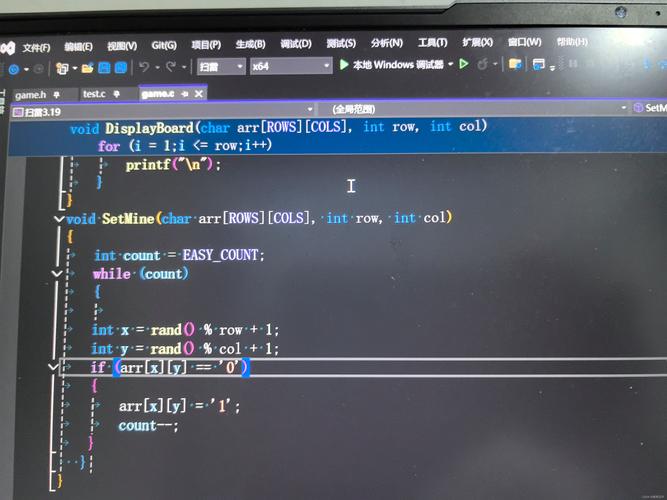The height and width of the screenshot is (500, 667).
Task: Open the SetM member navigation dropdown
Action: 650,108
